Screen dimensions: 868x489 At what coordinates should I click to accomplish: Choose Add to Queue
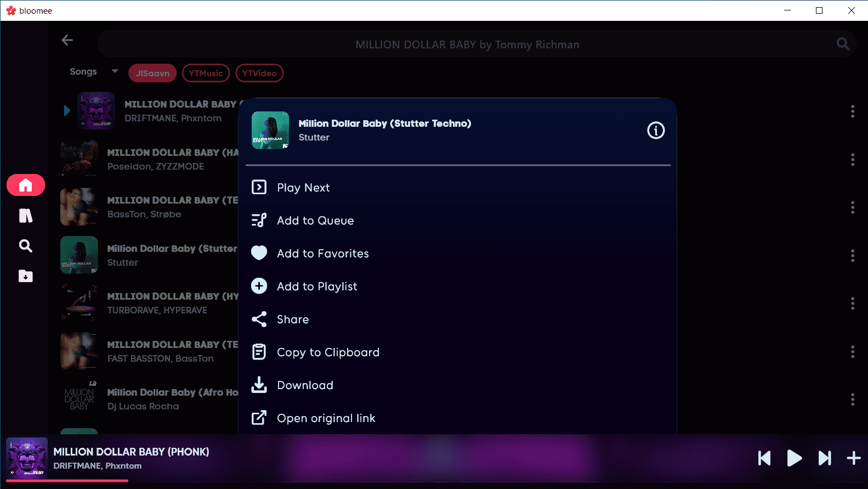(x=458, y=220)
